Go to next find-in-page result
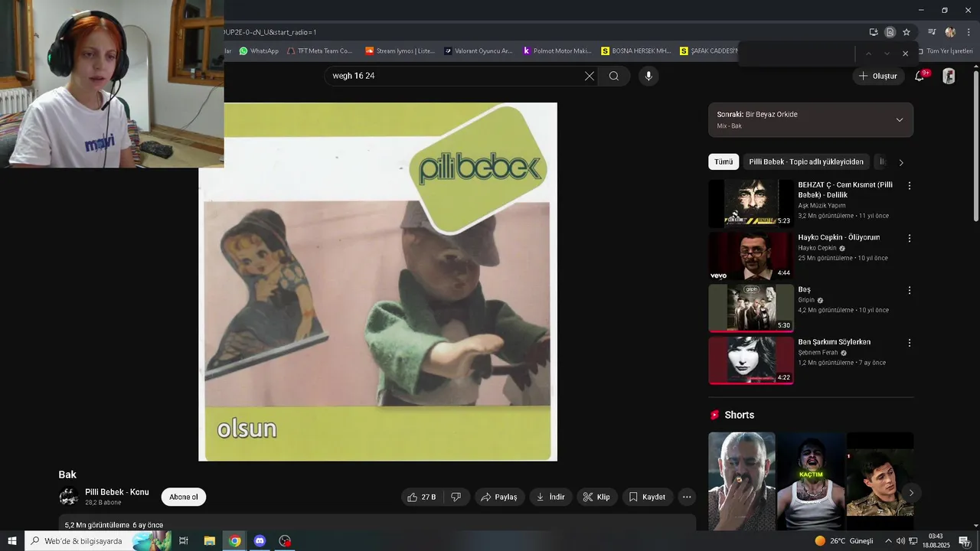980x551 pixels. click(x=887, y=54)
